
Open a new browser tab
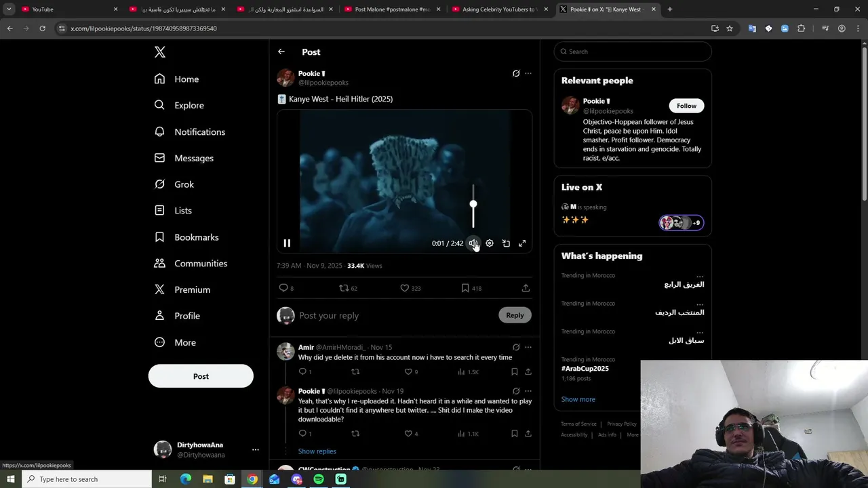click(670, 9)
